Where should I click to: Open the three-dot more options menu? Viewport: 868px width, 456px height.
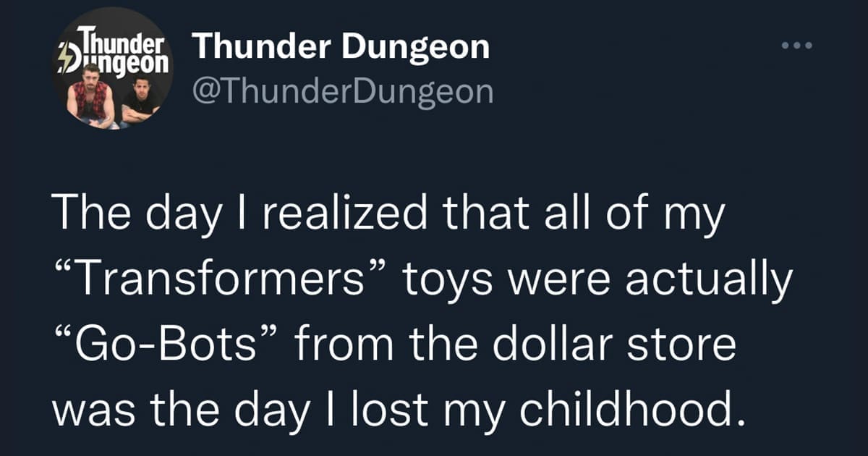point(797,46)
